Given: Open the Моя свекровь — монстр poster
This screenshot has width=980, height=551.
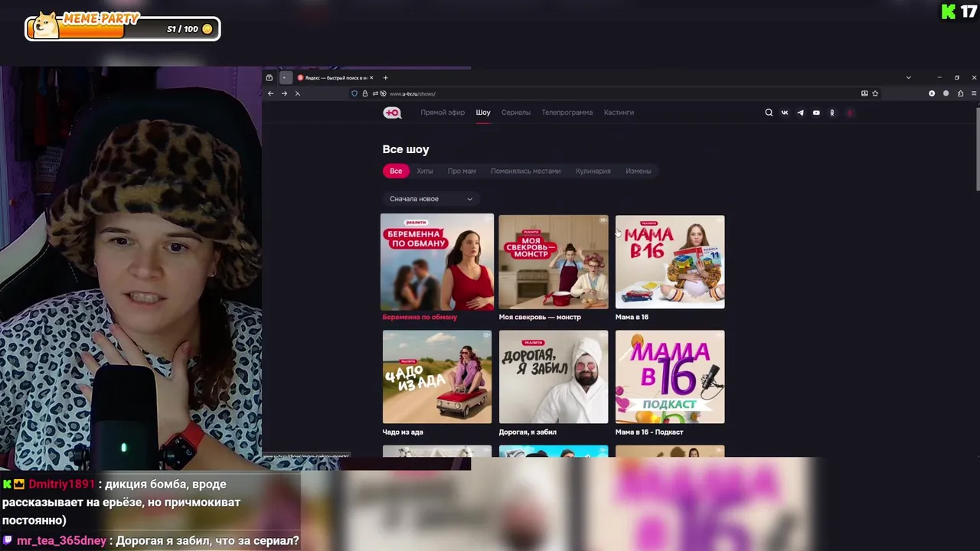Looking at the screenshot, I should 554,262.
